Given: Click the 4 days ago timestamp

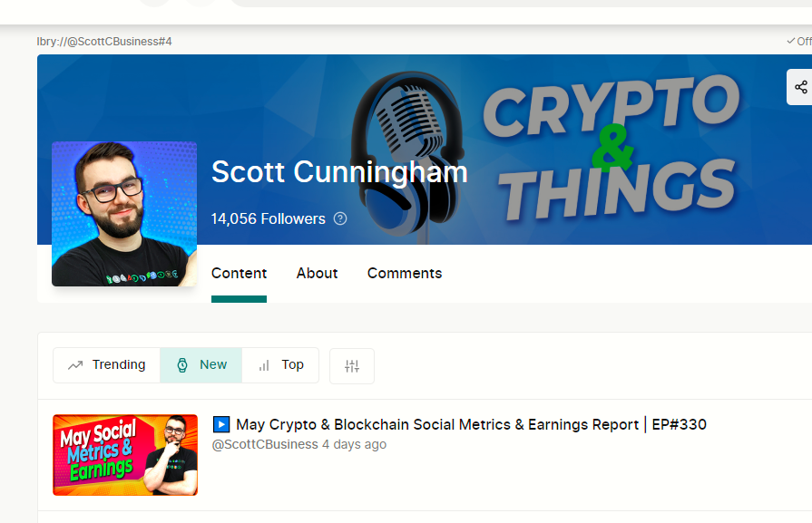Looking at the screenshot, I should pyautogui.click(x=354, y=444).
